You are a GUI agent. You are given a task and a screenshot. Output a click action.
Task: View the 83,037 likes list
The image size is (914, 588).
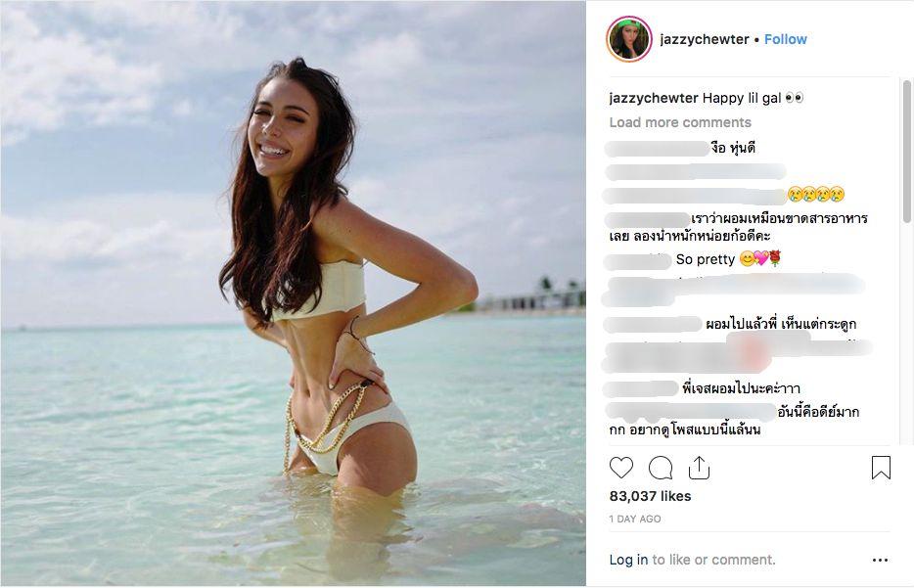point(650,496)
